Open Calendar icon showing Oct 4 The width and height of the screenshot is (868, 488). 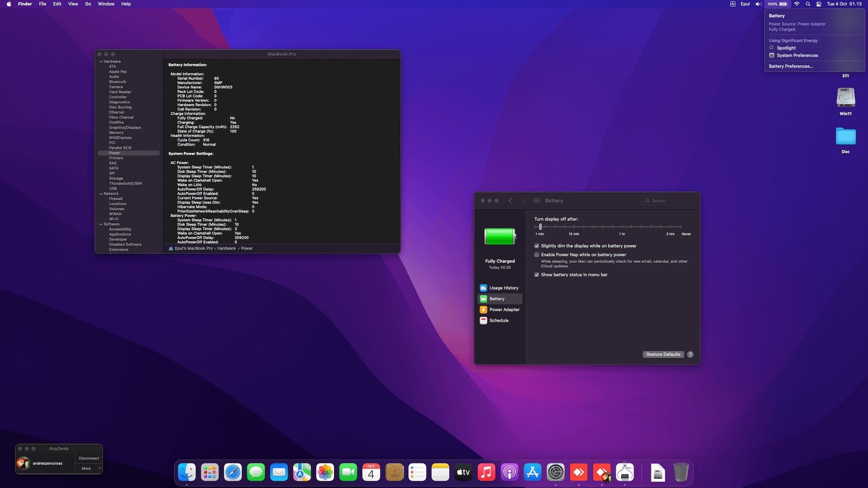[371, 472]
